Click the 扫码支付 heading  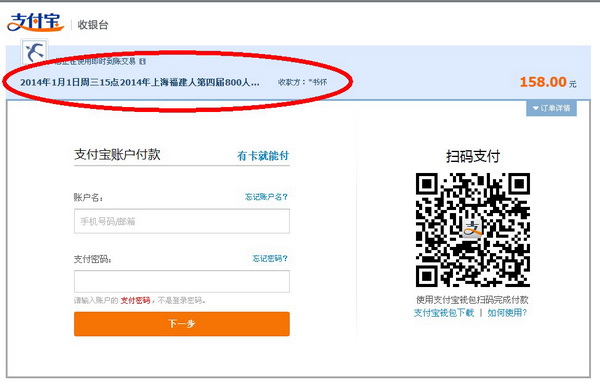pos(473,156)
